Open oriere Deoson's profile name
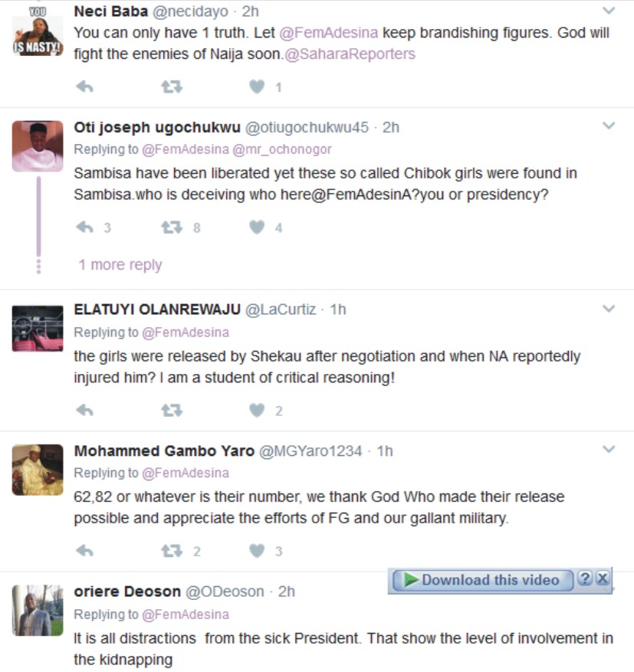 (127, 592)
